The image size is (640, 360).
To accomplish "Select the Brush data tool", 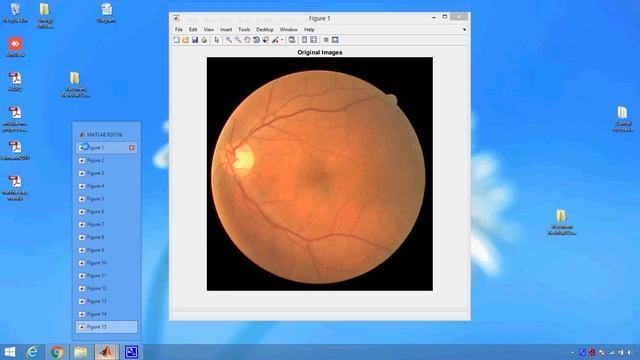I will tap(276, 40).
